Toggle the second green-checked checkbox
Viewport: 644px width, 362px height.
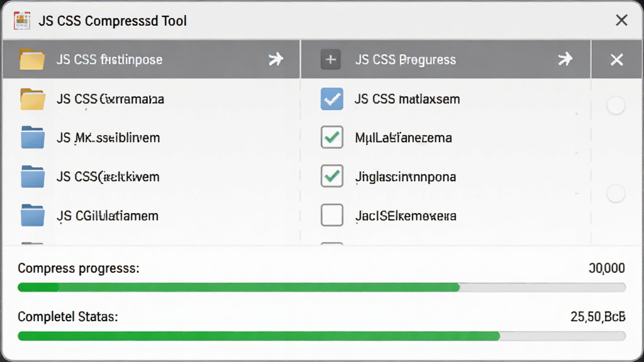332,137
